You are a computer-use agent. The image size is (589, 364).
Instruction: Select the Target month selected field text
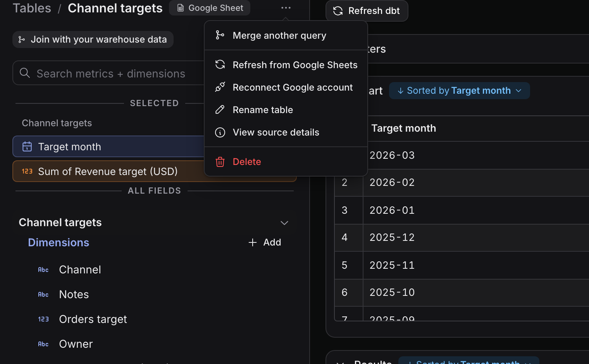click(69, 147)
